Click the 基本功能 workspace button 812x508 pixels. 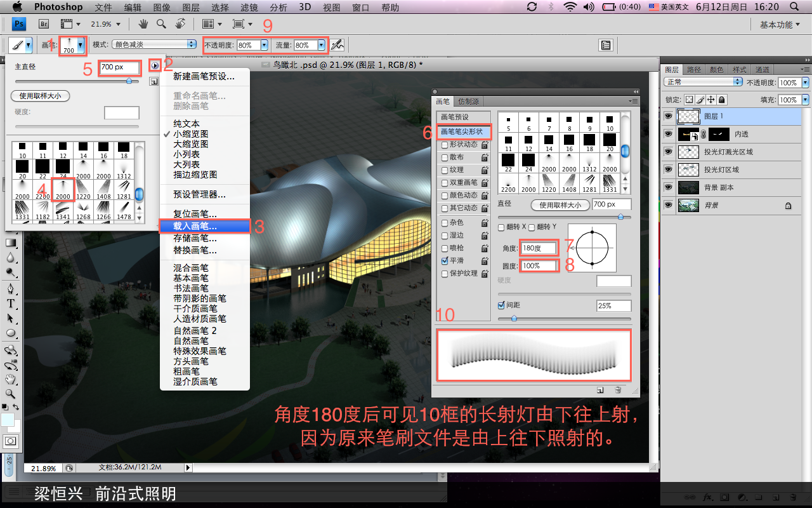point(780,24)
